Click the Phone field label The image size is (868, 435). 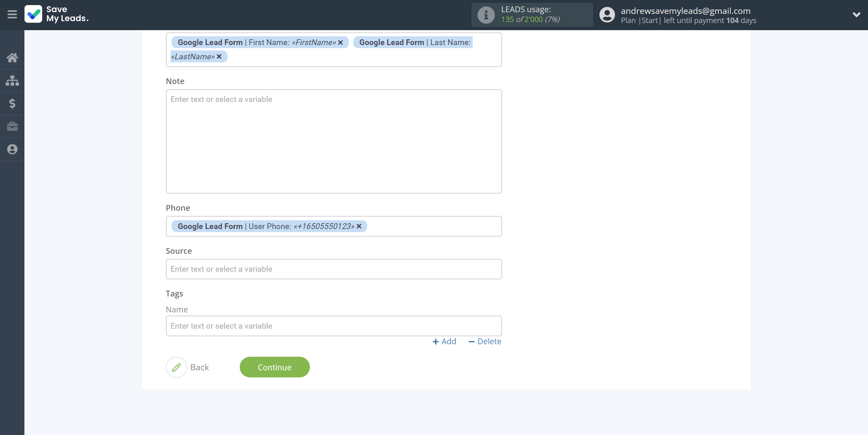[178, 208]
